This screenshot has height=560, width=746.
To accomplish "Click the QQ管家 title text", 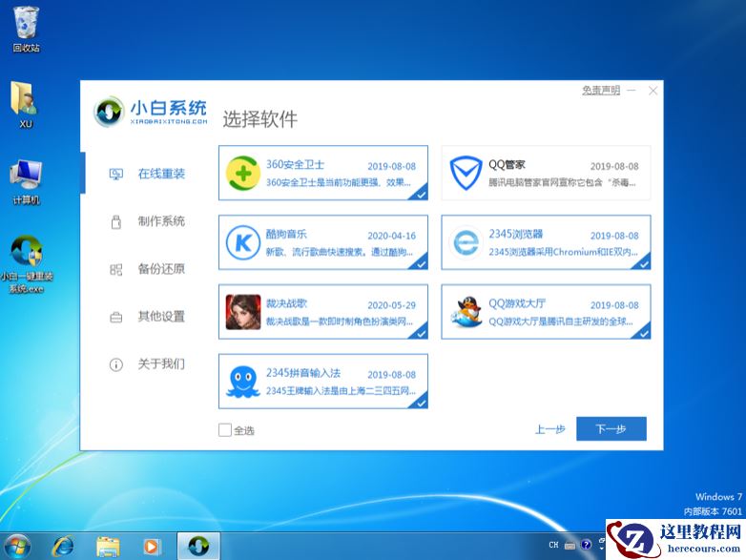I will [x=507, y=165].
